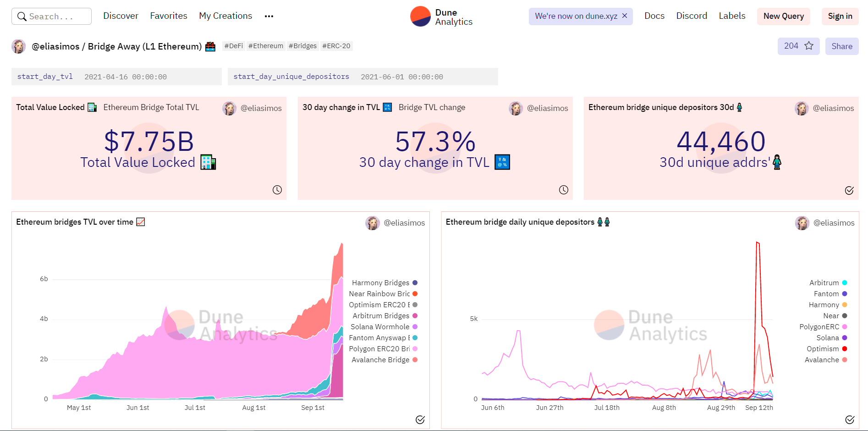Toggle PolygonERC series in depositors legend
The image size is (868, 431).
[x=824, y=327]
